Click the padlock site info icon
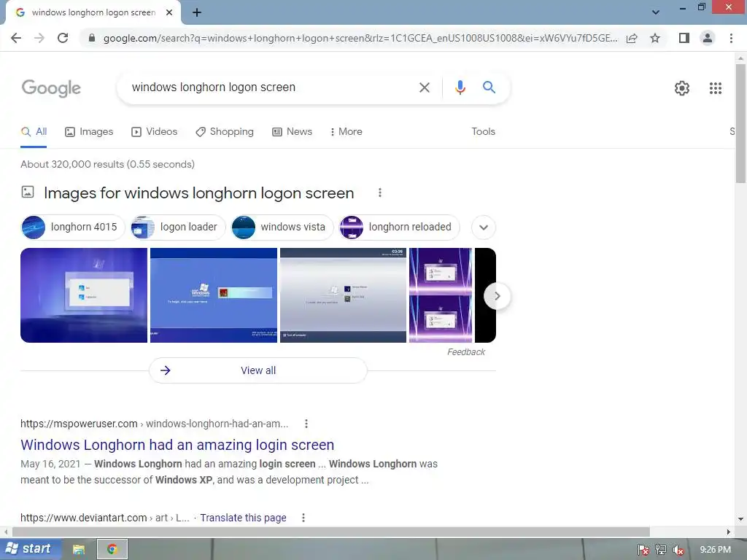 tap(92, 38)
